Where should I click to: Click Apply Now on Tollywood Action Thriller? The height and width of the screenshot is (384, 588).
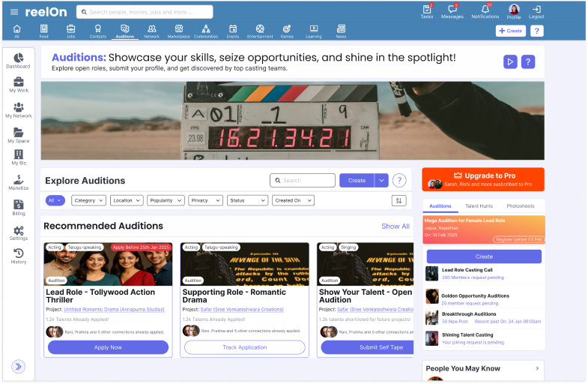click(x=108, y=347)
